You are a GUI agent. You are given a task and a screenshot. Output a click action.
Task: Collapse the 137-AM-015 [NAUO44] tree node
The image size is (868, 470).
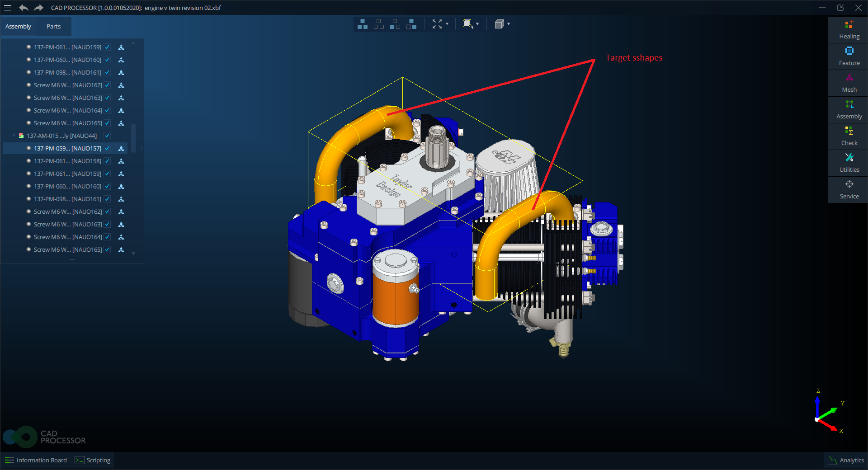(14, 136)
